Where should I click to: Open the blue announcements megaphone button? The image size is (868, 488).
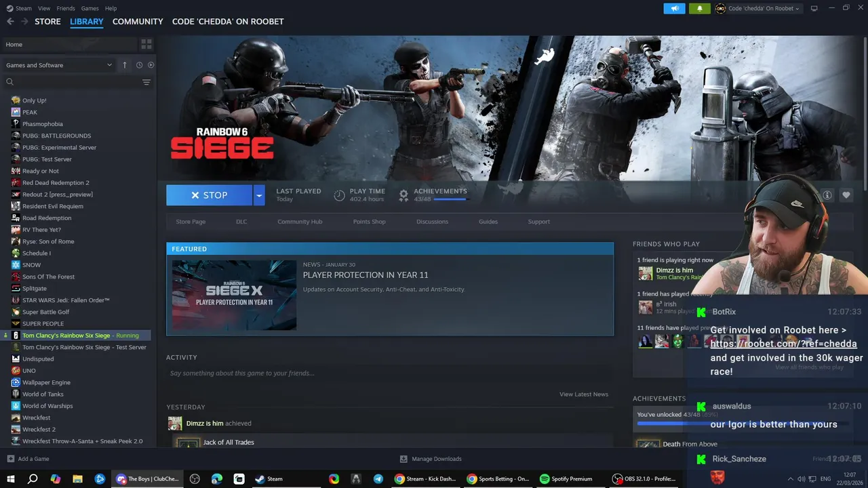click(674, 8)
